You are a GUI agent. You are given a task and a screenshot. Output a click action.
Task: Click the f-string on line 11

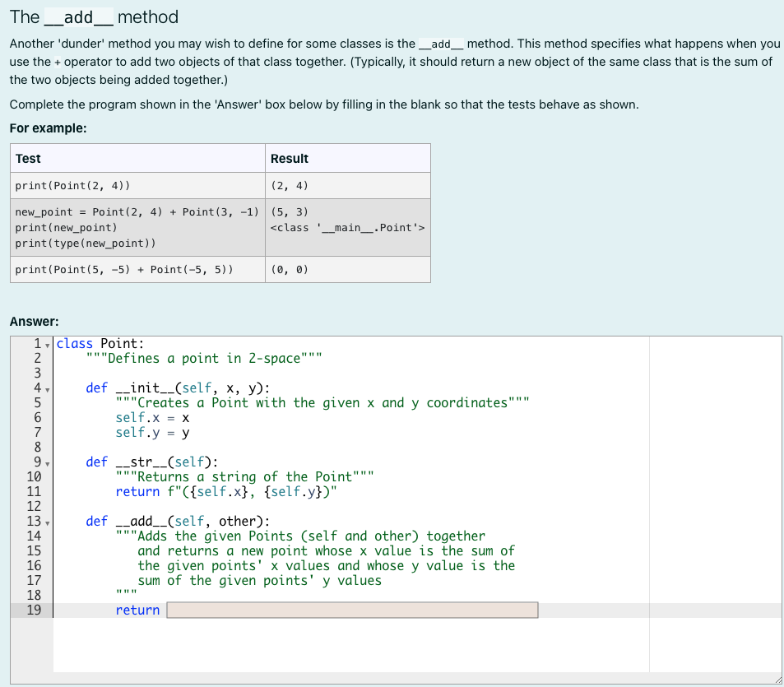[255, 491]
